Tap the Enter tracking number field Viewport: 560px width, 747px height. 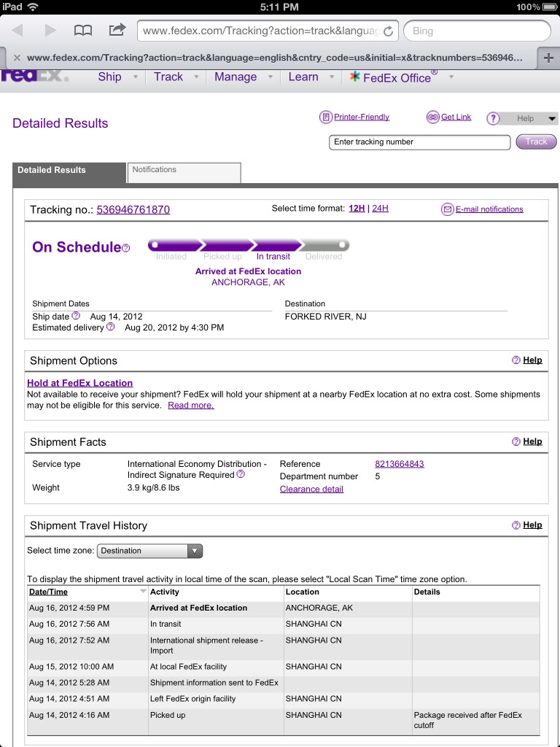tap(419, 142)
